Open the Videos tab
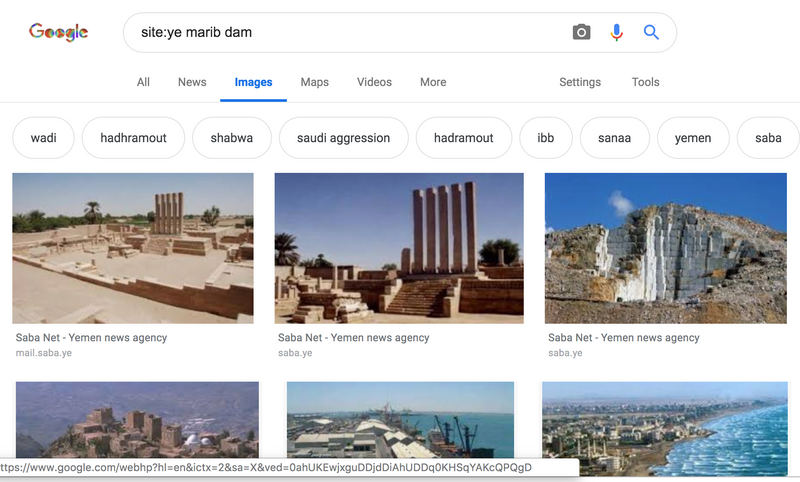Screen dimensions: 800x482 pos(374,82)
